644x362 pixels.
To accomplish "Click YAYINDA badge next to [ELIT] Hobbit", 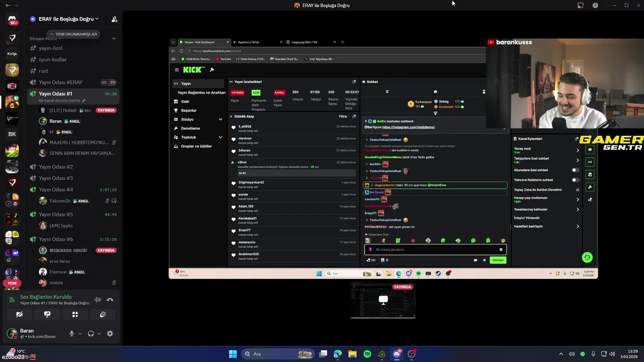I will [106, 111].
